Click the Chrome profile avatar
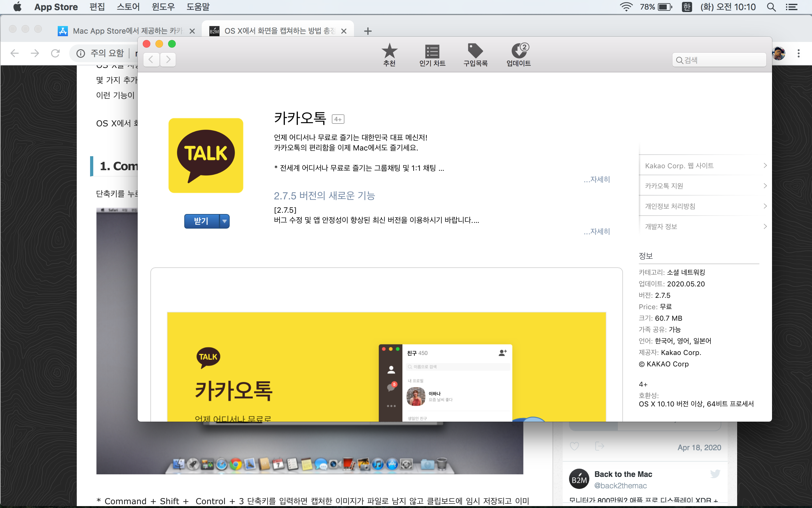 (778, 53)
